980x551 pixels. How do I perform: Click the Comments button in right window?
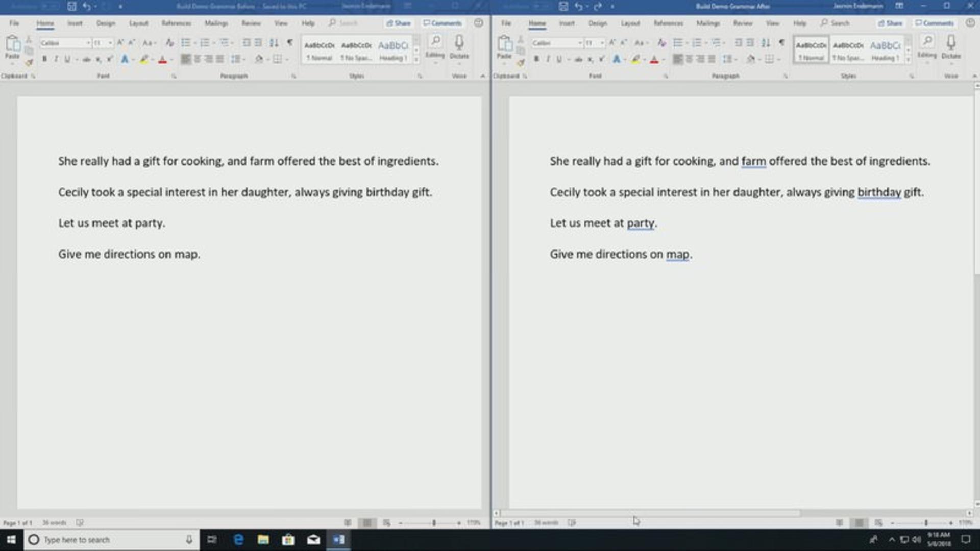934,23
